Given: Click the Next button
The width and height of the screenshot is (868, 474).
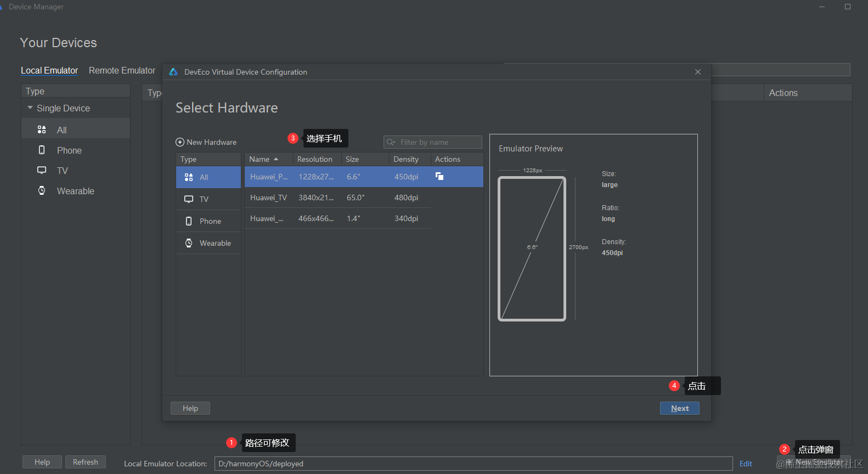Looking at the screenshot, I should coord(679,408).
